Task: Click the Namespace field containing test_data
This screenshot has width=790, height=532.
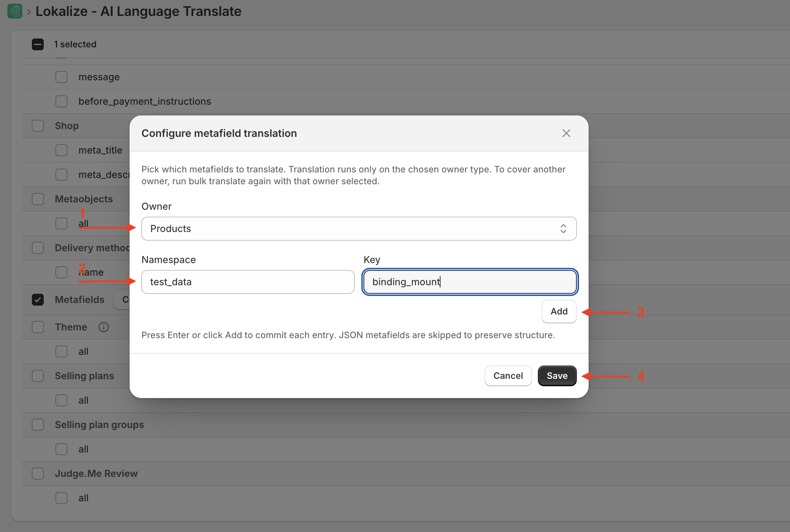Action: pyautogui.click(x=248, y=282)
